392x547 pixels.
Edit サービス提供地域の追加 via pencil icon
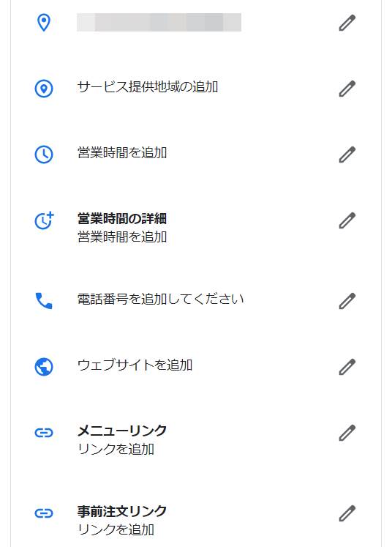347,89
